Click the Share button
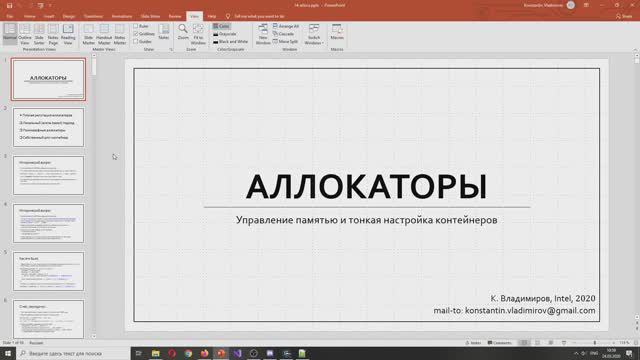The height and width of the screenshot is (360, 640). pyautogui.click(x=624, y=16)
